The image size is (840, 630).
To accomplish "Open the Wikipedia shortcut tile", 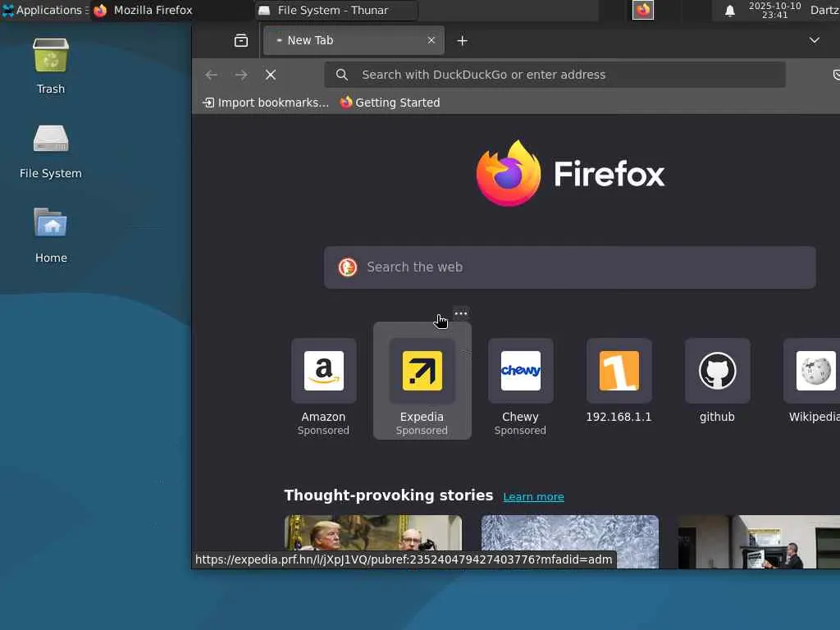I will coord(813,381).
